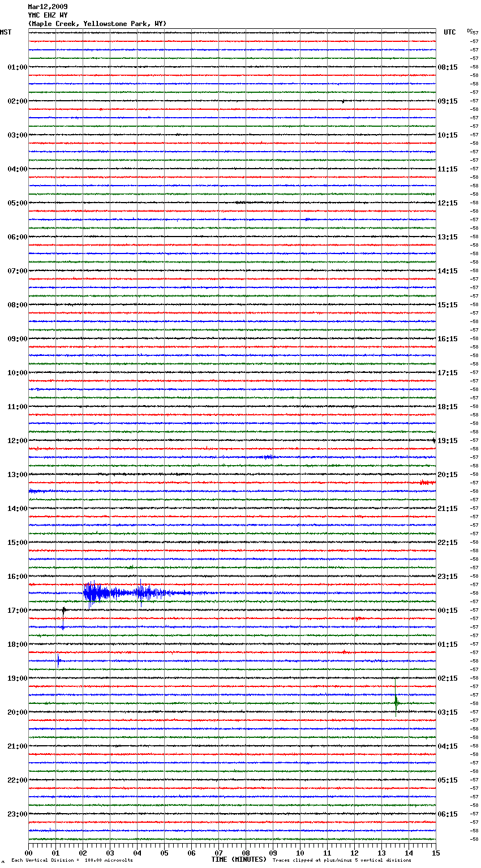Click minute tick label 03 on x-axis
The height and width of the screenshot is (868, 481).
point(110,853)
